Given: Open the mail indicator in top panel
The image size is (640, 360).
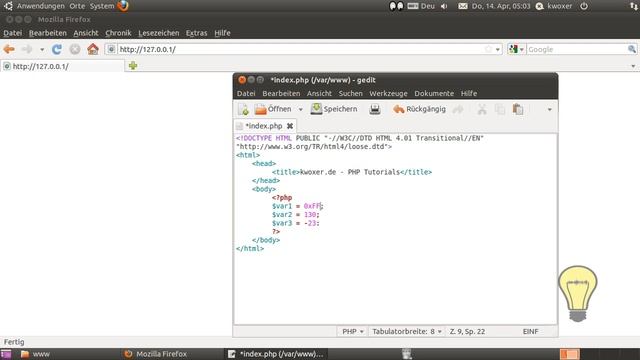Looking at the screenshot, I should pos(462,6).
